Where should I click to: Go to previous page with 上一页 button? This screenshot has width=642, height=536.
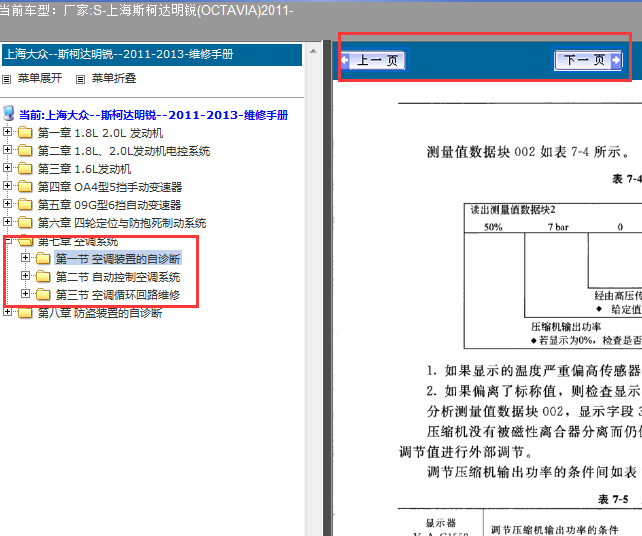pos(374,61)
